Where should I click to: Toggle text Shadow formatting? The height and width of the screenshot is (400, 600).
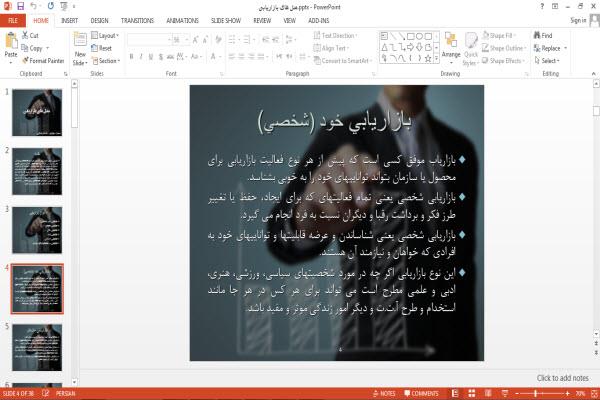[160, 57]
